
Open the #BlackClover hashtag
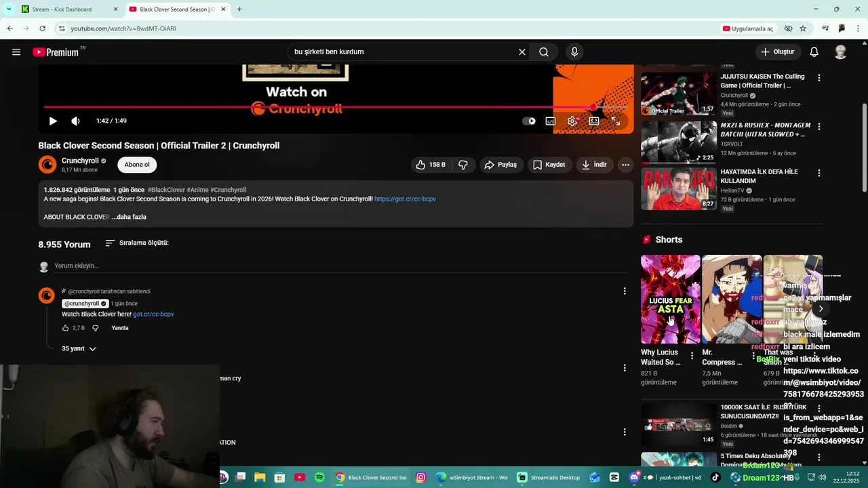click(x=166, y=190)
